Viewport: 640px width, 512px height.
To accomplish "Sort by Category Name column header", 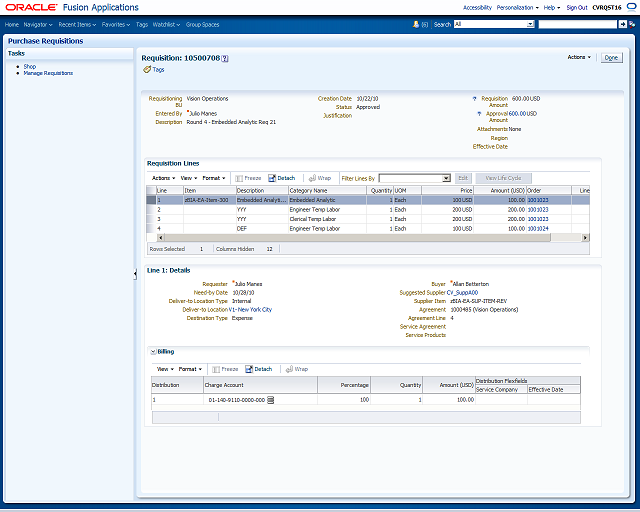I will tap(327, 191).
